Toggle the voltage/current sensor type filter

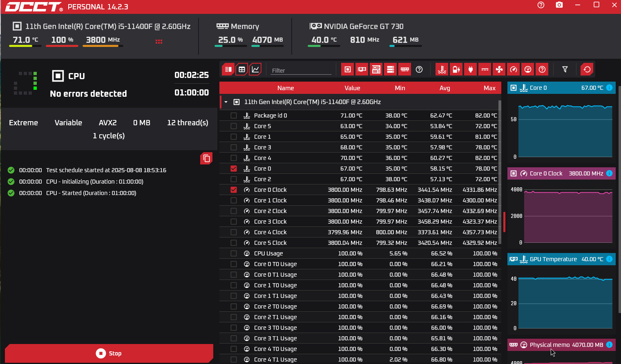pos(485,69)
